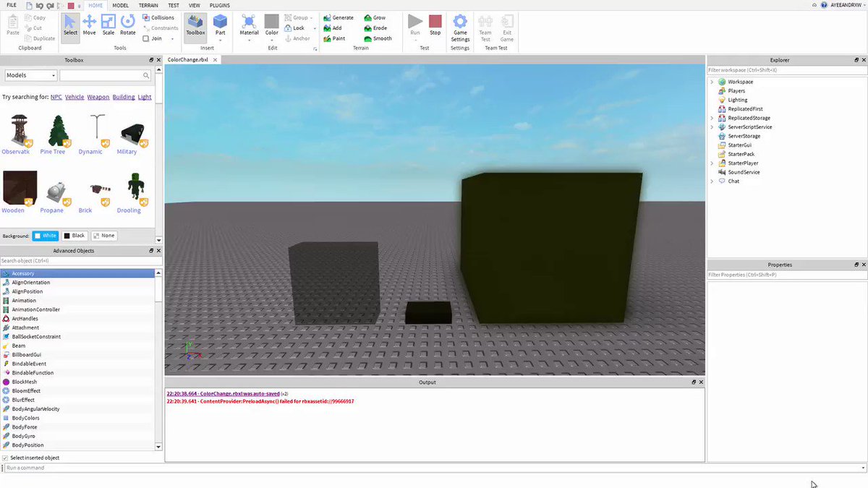Toggle Select inserted object checkbox
The height and width of the screenshot is (488, 868).
[5, 458]
